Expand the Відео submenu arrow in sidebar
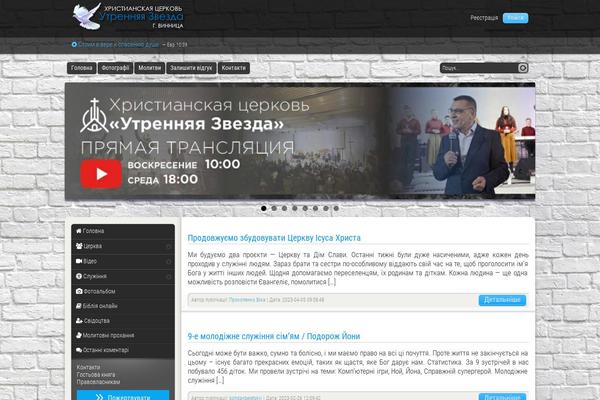The width and height of the screenshot is (600, 400). [168, 261]
